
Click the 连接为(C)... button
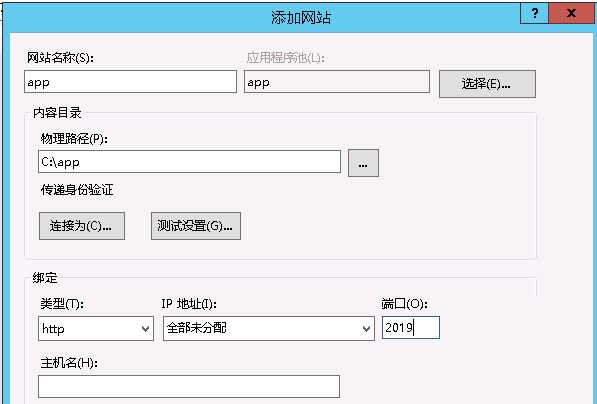(x=81, y=226)
